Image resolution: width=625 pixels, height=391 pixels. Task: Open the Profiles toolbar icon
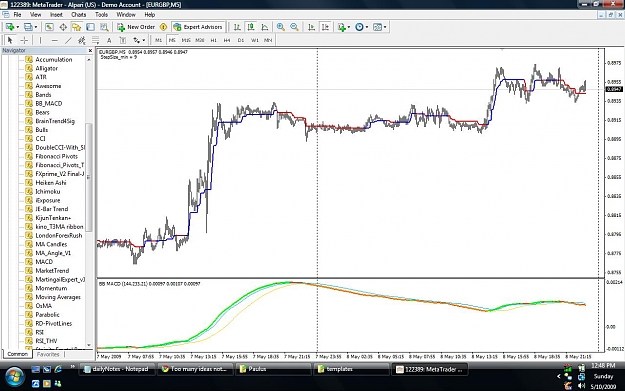28,27
